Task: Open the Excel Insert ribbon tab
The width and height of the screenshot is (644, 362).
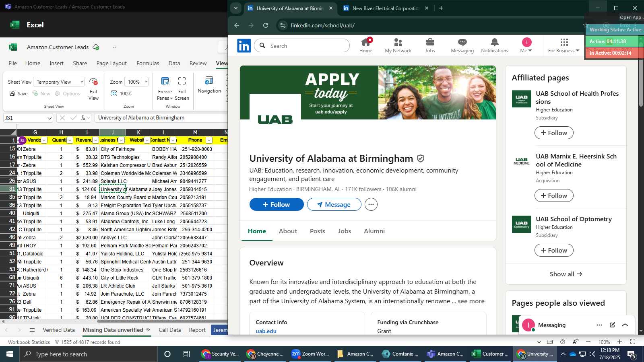Action: [57, 63]
